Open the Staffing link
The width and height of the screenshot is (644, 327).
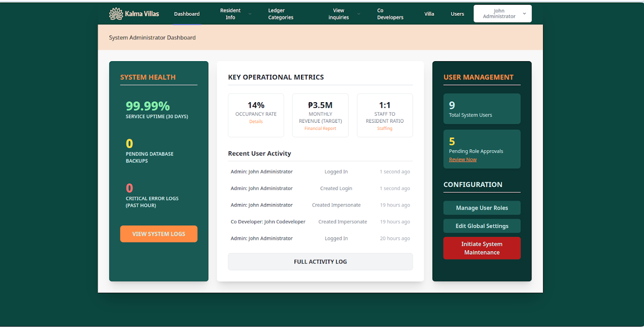point(385,129)
